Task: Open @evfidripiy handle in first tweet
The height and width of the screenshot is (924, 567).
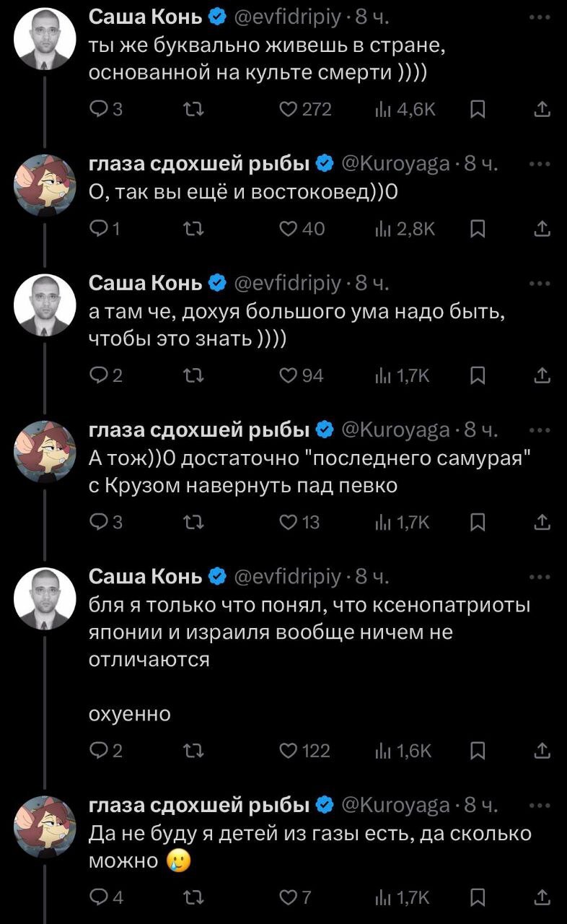Action: tap(287, 15)
